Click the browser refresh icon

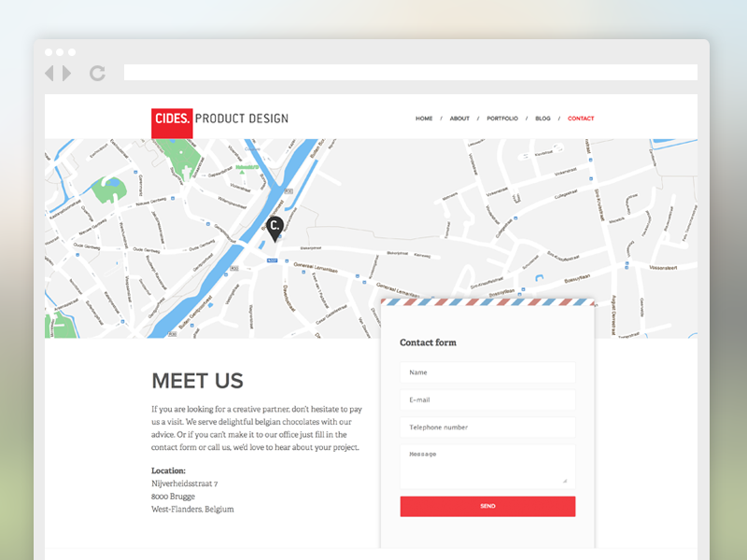coord(97,72)
